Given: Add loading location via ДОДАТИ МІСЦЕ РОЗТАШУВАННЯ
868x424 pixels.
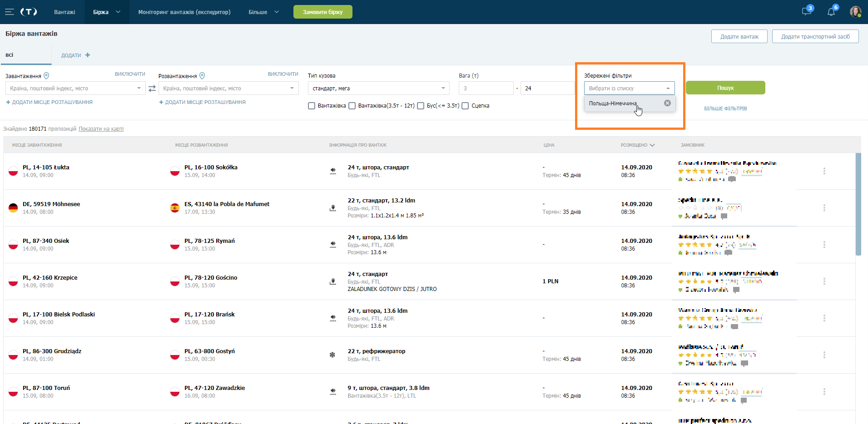Looking at the screenshot, I should pos(49,102).
